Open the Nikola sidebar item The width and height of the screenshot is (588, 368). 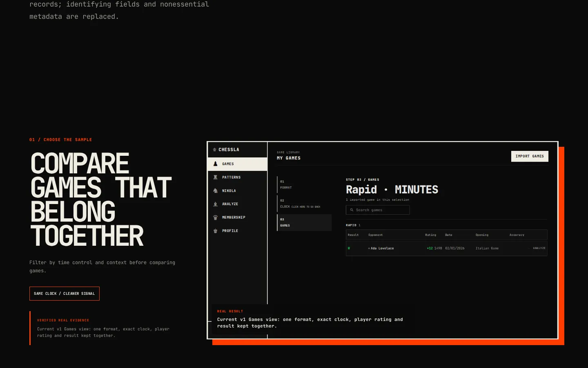237,191
